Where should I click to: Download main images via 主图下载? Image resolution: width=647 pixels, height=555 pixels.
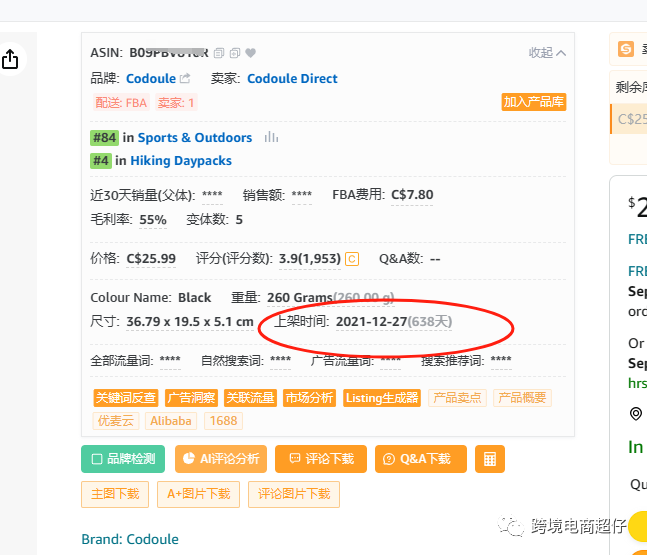[x=115, y=494]
